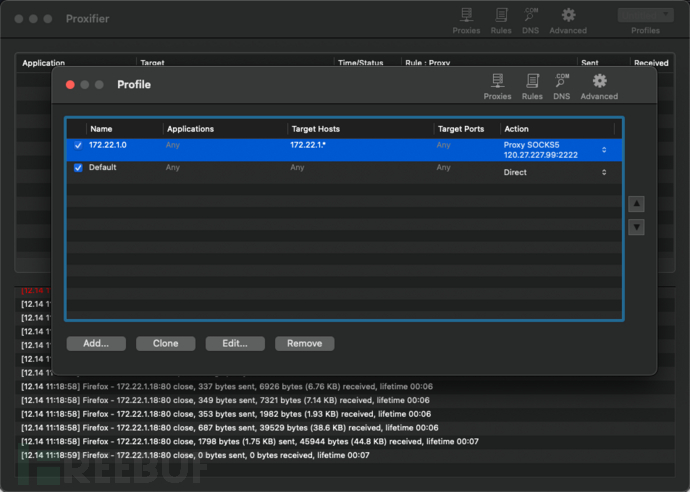Open Profiles dropdown in Proxifier toolbar
The height and width of the screenshot is (492, 690).
(645, 15)
